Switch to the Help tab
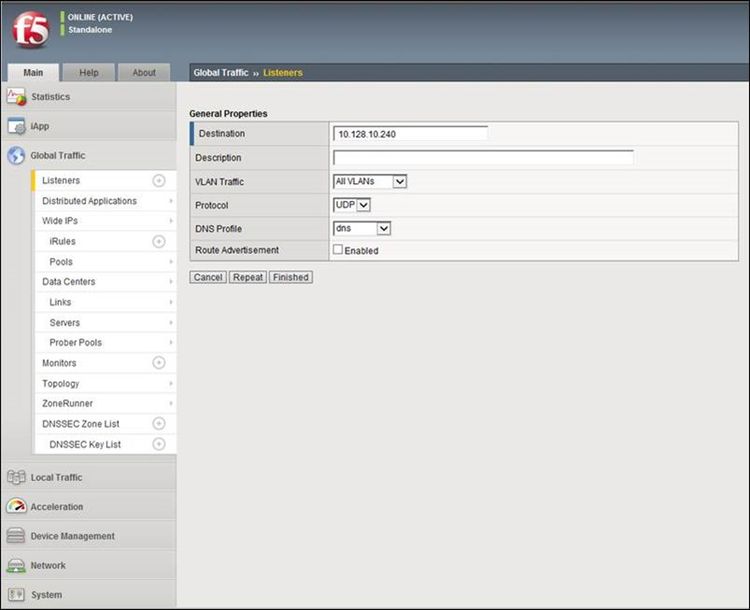Screen dimensions: 750x610 pyautogui.click(x=89, y=73)
